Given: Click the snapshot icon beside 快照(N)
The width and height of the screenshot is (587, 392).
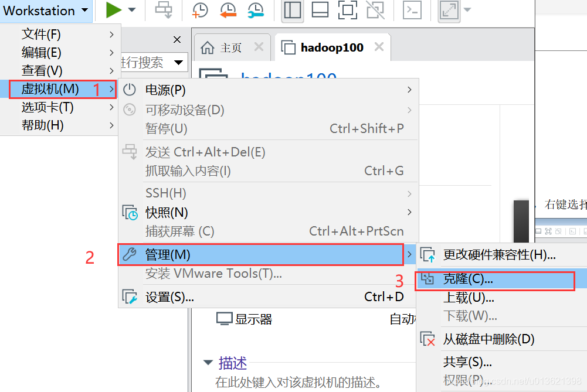Looking at the screenshot, I should pos(130,213).
